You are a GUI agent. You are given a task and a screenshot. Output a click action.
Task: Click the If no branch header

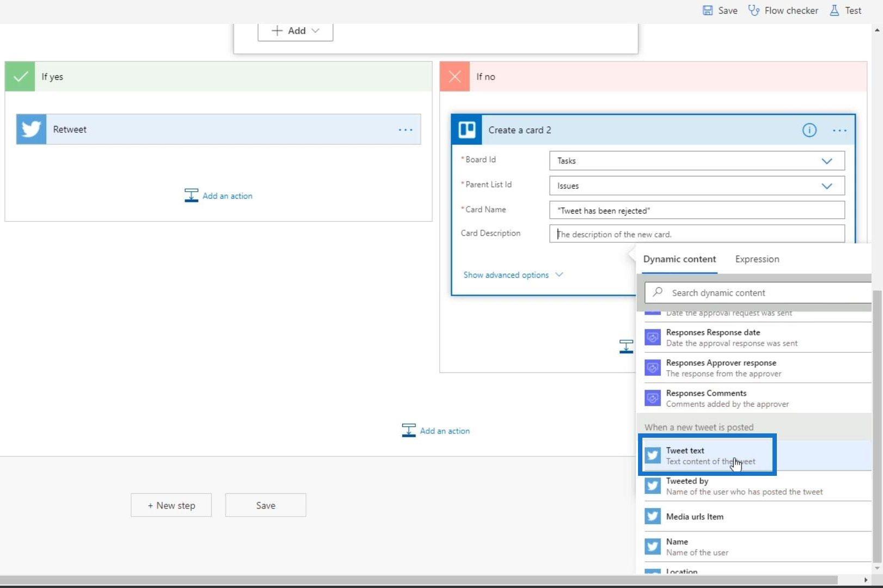click(653, 77)
